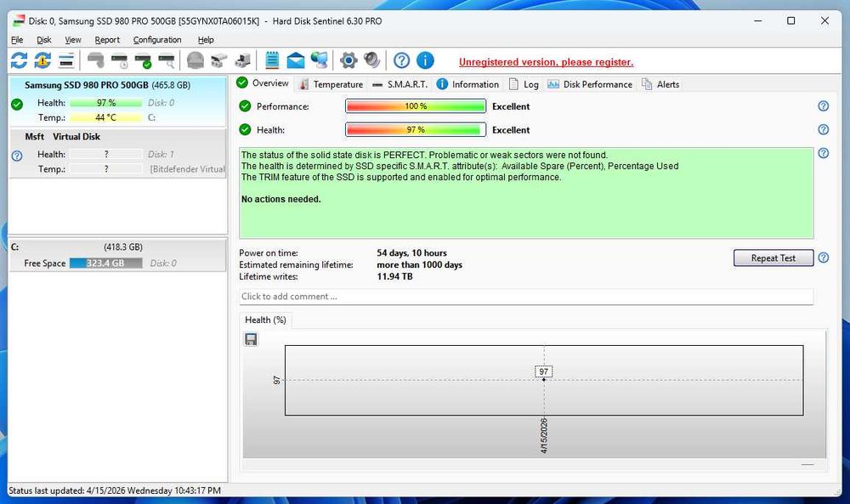Image resolution: width=850 pixels, height=504 pixels.
Task: Click the C: partition row
Action: (117, 255)
